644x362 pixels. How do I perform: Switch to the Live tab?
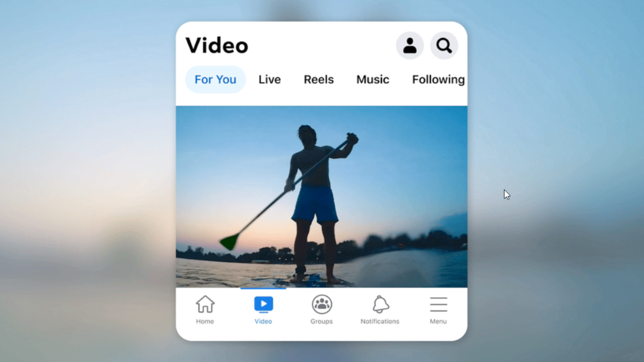(269, 79)
